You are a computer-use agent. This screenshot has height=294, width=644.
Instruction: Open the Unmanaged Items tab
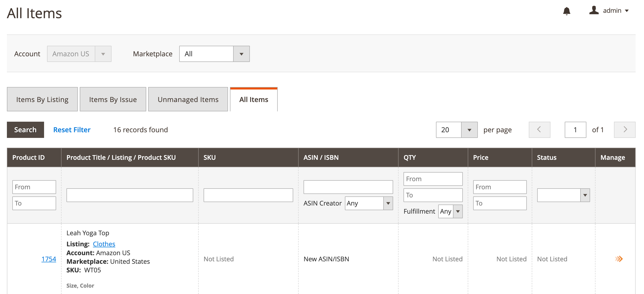pyautogui.click(x=188, y=100)
